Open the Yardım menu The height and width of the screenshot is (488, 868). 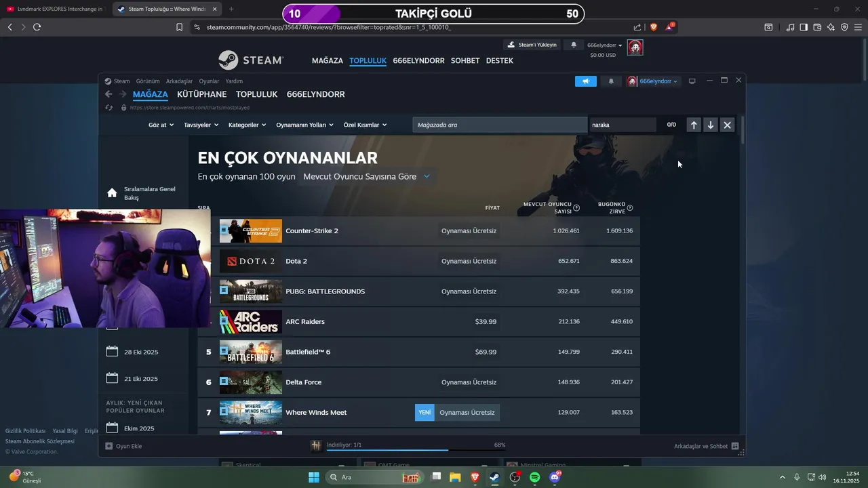(x=234, y=81)
